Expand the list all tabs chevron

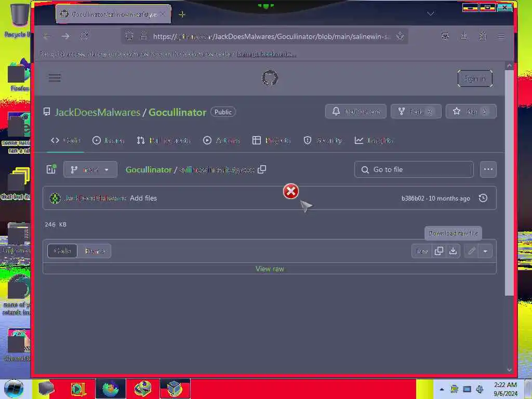(431, 14)
